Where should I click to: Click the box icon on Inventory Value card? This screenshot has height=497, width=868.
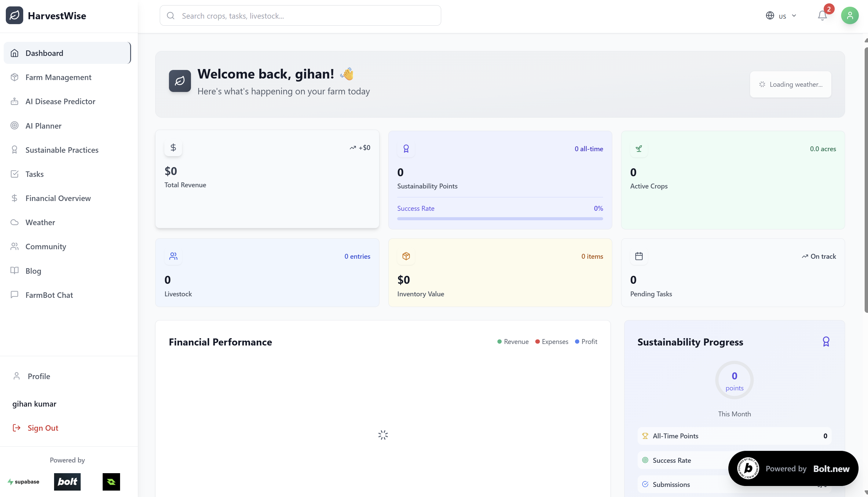pyautogui.click(x=406, y=256)
